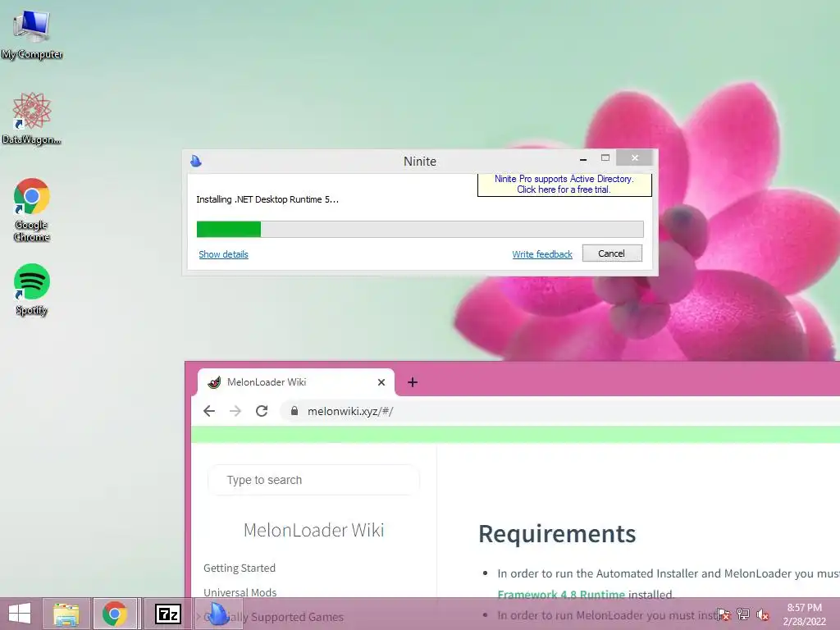Minimize the Ninite window
The image size is (840, 630).
[583, 158]
